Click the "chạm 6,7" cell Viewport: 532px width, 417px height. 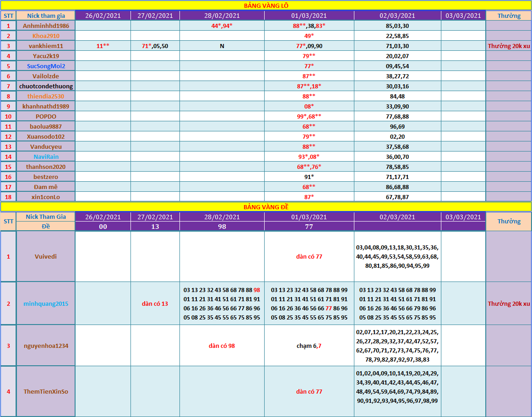tap(309, 346)
